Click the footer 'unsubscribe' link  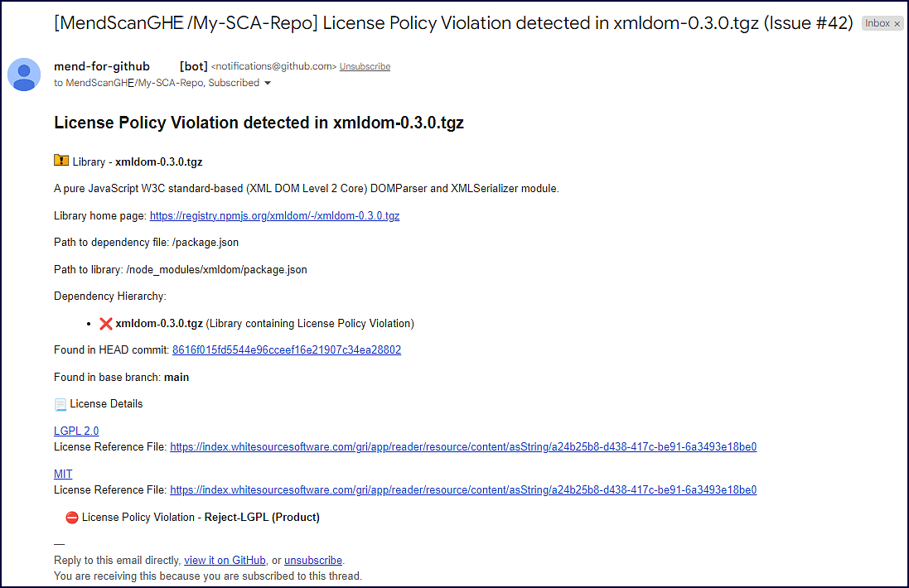point(313,561)
